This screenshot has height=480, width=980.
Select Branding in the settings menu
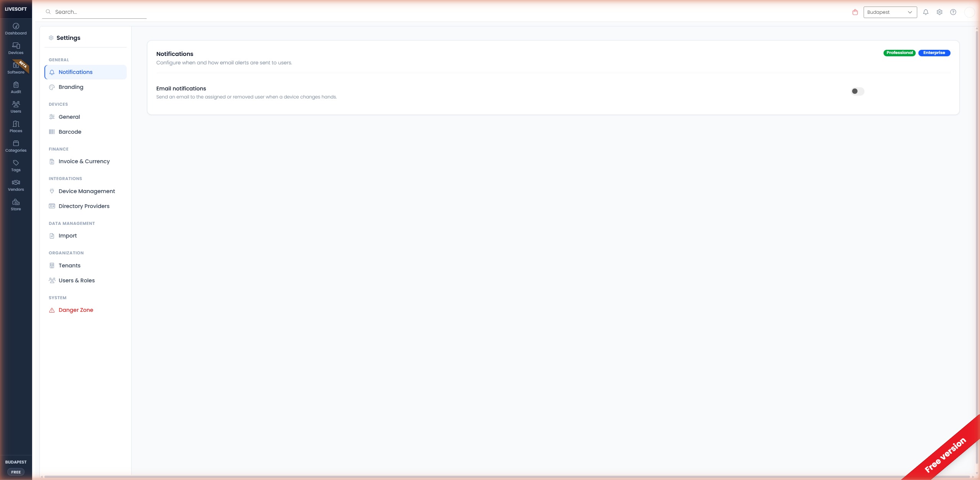71,87
